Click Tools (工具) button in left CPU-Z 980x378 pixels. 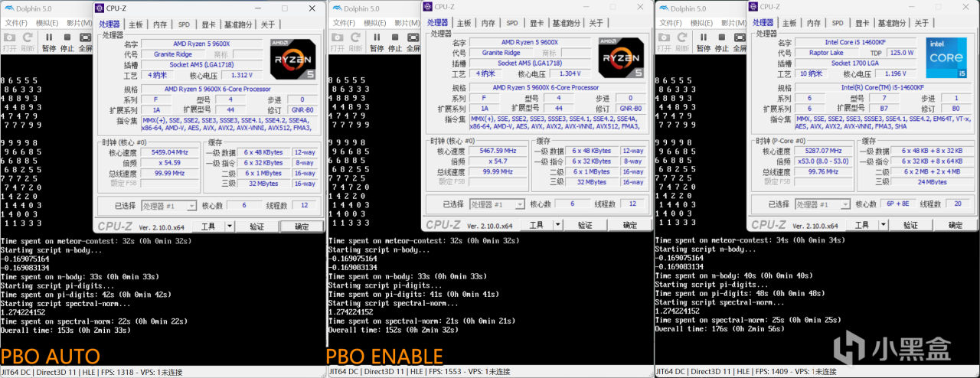[208, 226]
